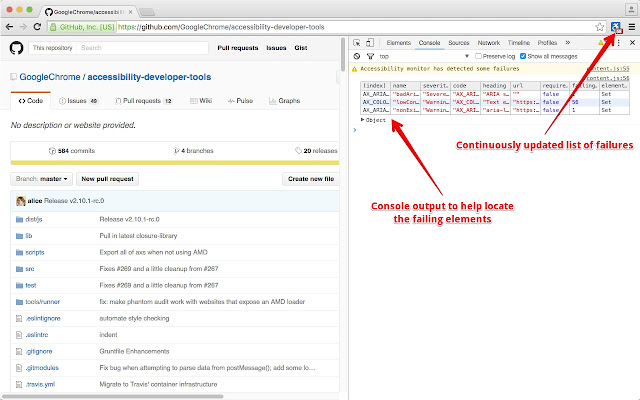The width and height of the screenshot is (640, 400).
Task: Click the GitHub page vertical scrollbar
Action: pos(343,54)
